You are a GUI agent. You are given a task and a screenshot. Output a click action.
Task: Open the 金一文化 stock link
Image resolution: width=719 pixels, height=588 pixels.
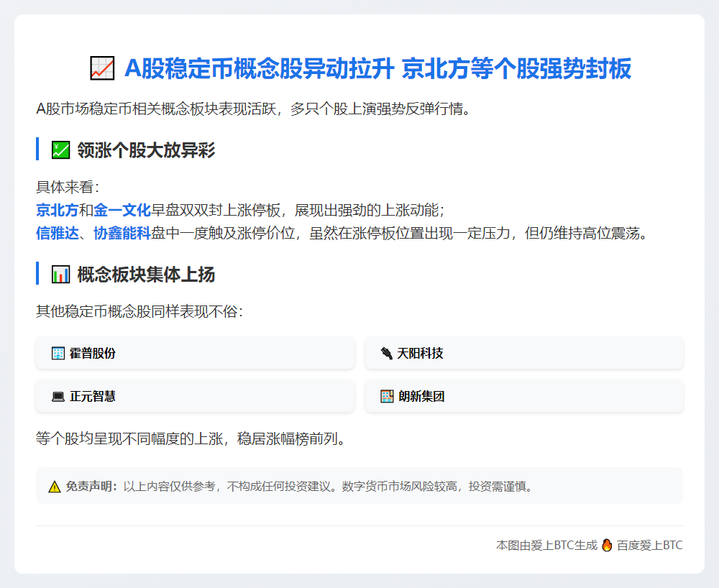click(x=122, y=211)
